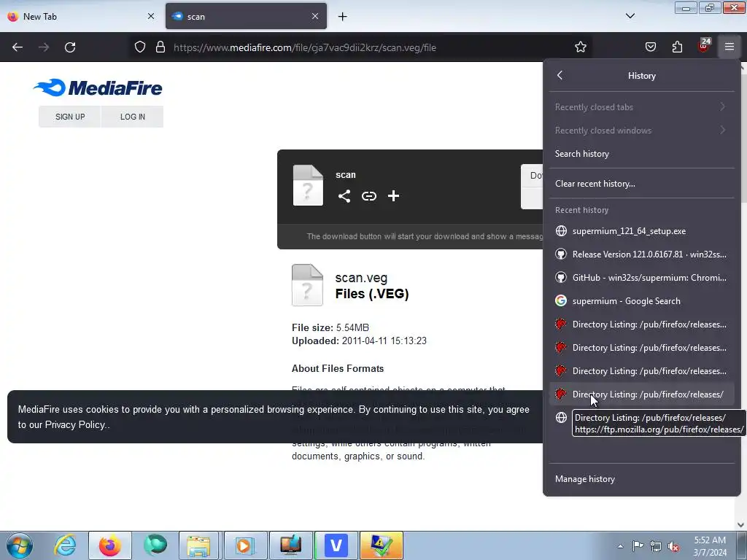Click the volume muted tray icon
The image size is (747, 560).
[673, 547]
